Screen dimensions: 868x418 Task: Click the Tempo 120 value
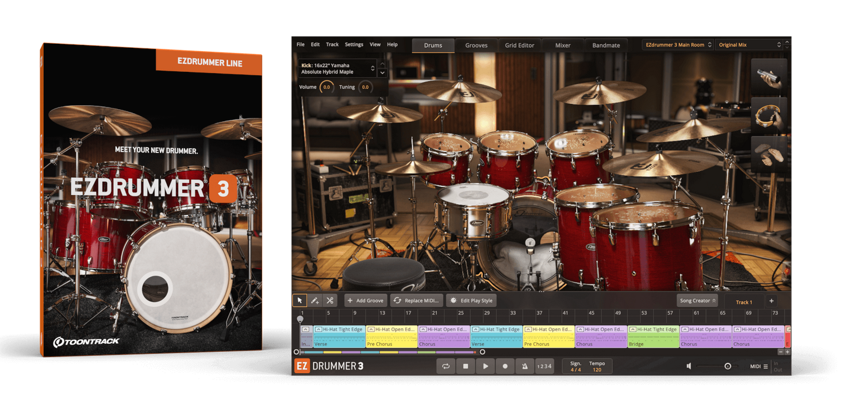[597, 370]
